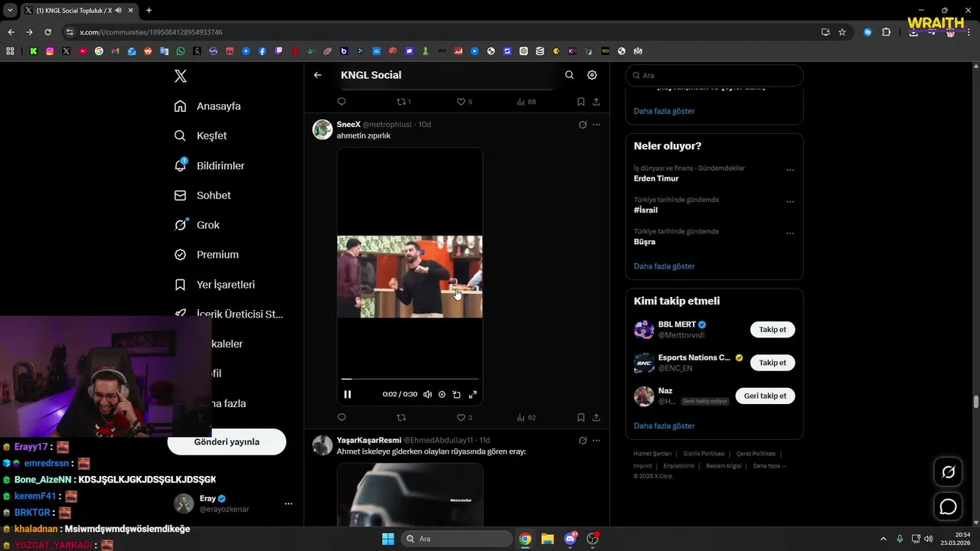This screenshot has width=980, height=551.
Task: Open Grok from sidebar
Action: pyautogui.click(x=197, y=225)
